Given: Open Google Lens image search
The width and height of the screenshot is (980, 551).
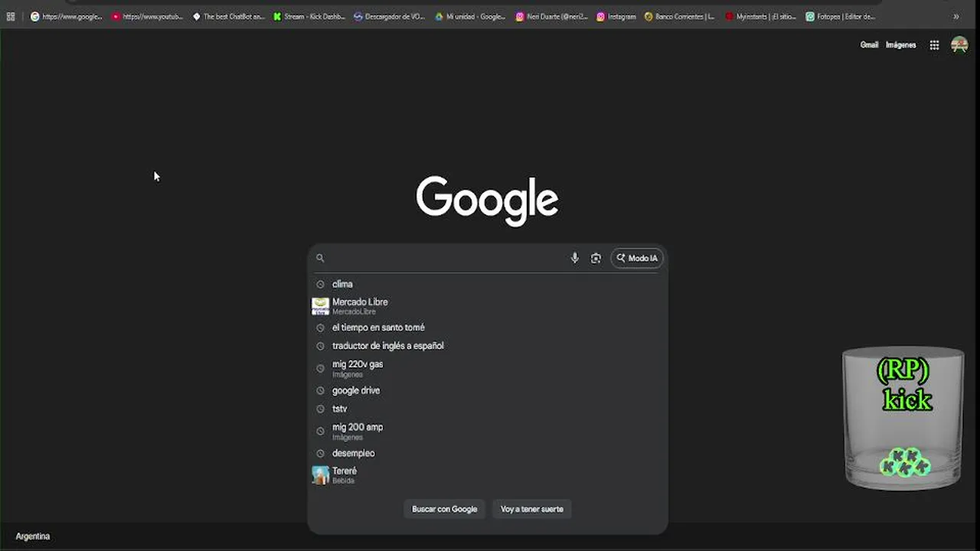Looking at the screenshot, I should (596, 258).
